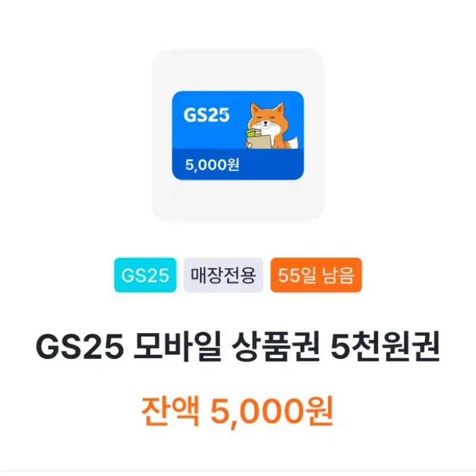Tap the orange 잔액 5,000원 balance text
The height and width of the screenshot is (476, 476).
tap(237, 411)
